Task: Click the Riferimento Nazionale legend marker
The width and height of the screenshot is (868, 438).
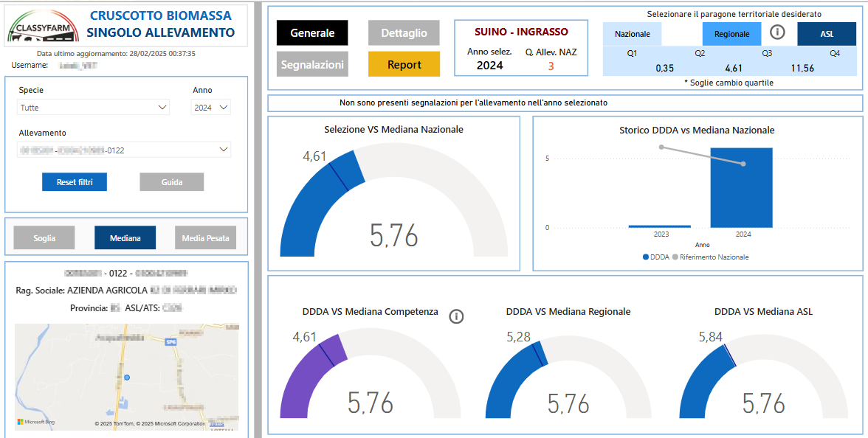Action: [675, 257]
